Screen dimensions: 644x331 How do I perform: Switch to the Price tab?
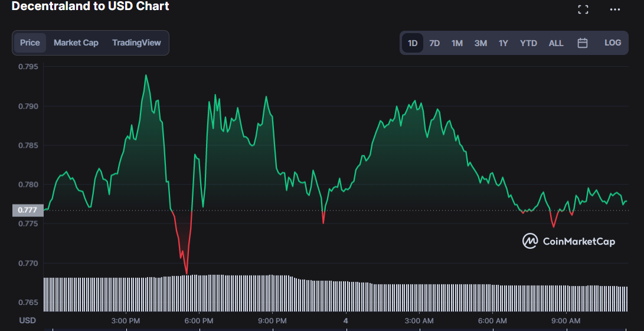tap(30, 43)
